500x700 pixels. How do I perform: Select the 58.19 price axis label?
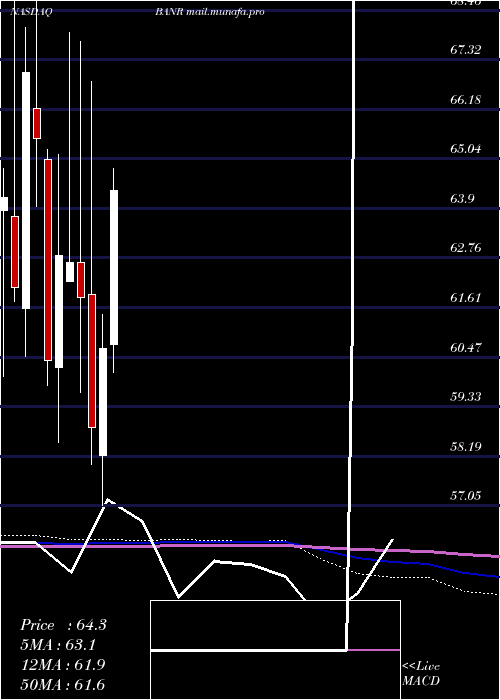point(466,446)
